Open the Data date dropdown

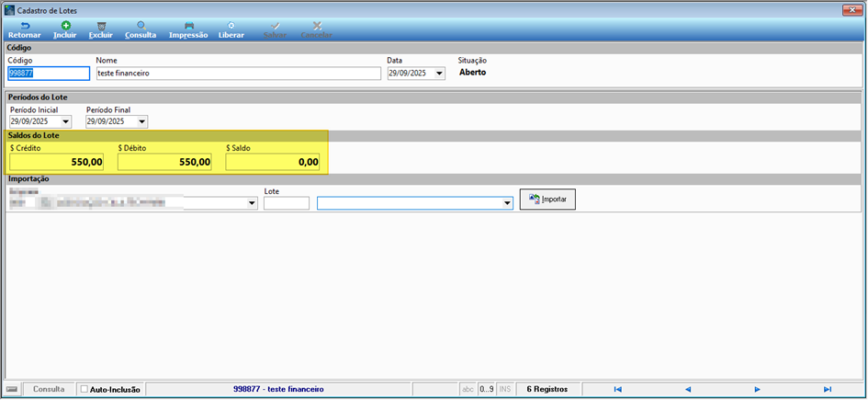440,74
